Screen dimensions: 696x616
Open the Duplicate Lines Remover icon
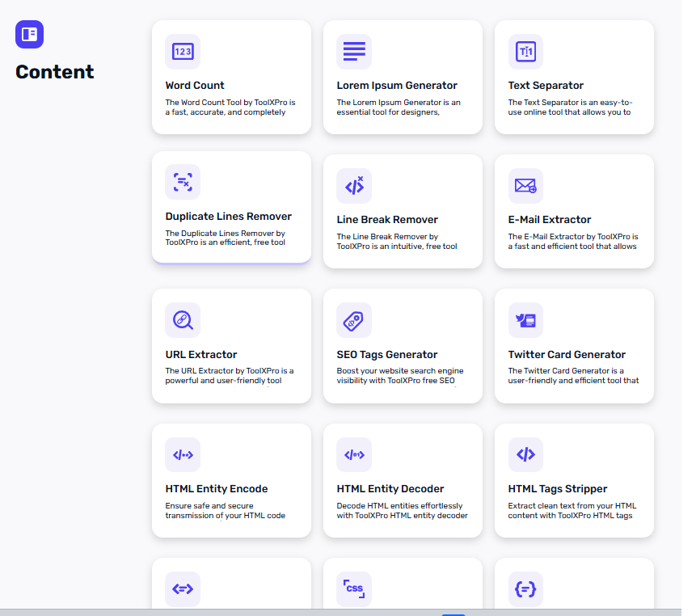(183, 182)
